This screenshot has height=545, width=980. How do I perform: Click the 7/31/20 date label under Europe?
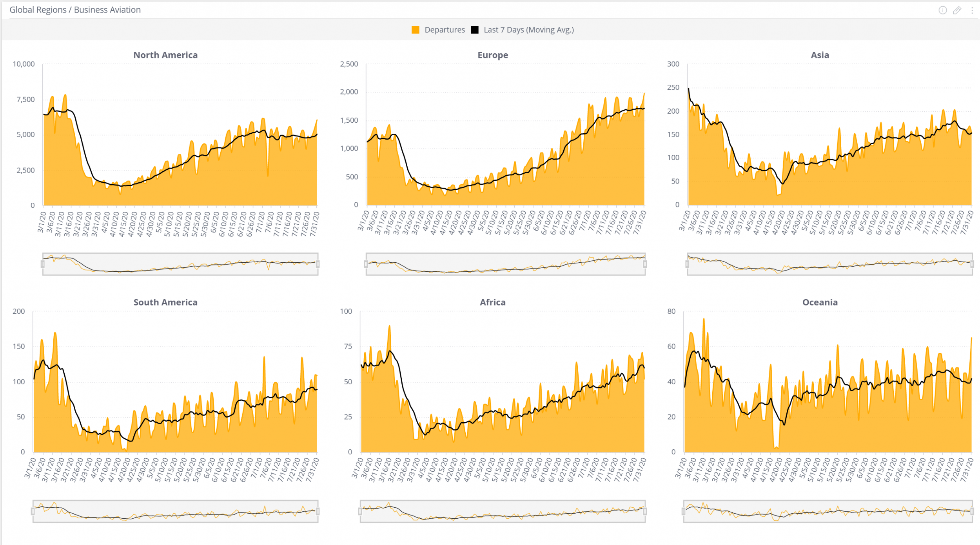(640, 222)
